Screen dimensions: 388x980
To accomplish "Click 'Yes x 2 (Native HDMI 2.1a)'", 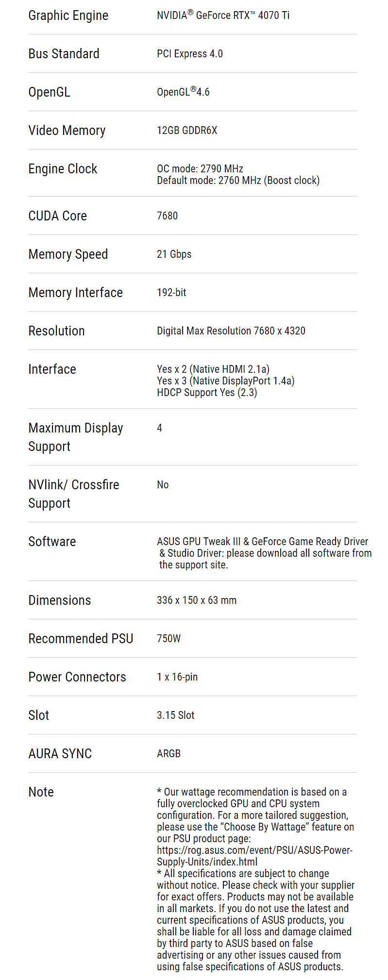I will click(213, 369).
